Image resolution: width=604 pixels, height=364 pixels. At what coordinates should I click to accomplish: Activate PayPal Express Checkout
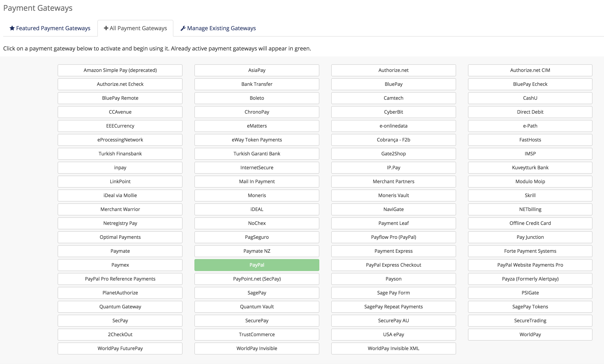pos(393,265)
